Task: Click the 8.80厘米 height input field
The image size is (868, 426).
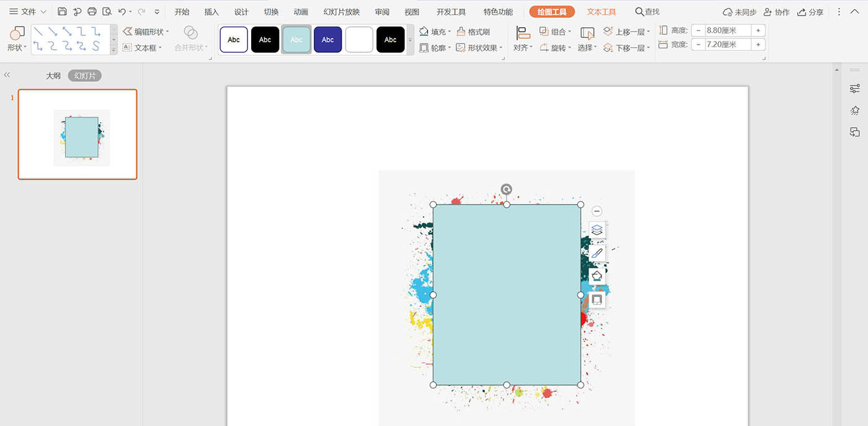Action: [x=728, y=30]
